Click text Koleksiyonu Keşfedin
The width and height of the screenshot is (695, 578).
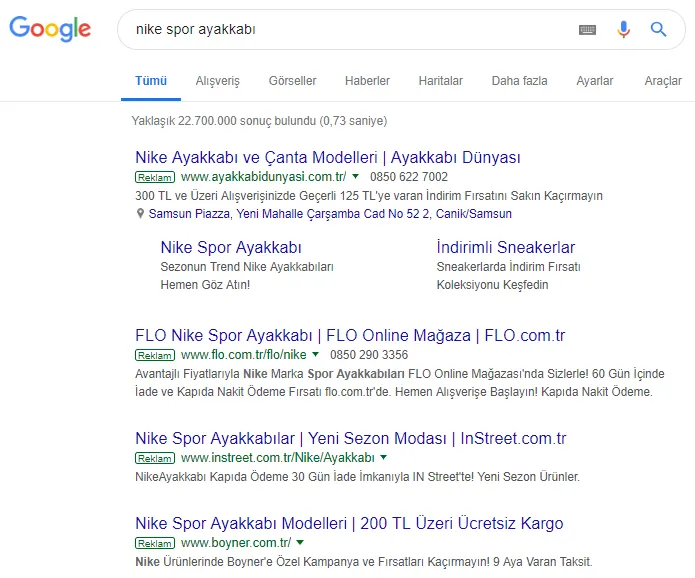492,285
